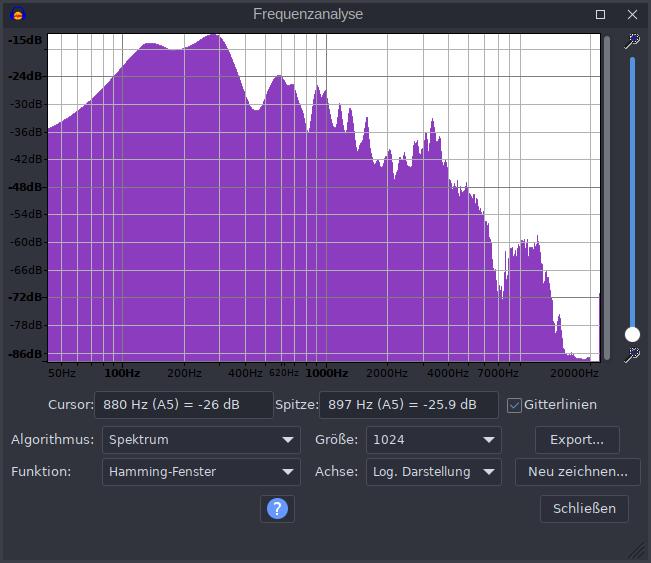Click the -48dB axis label
Image resolution: width=651 pixels, height=563 pixels.
[25, 187]
